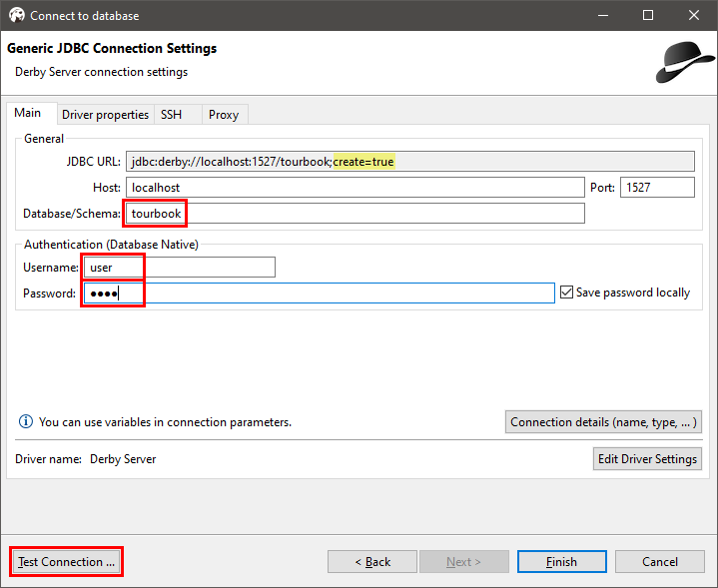718x588 pixels.
Task: Cancel the connection dialog
Action: [x=660, y=562]
